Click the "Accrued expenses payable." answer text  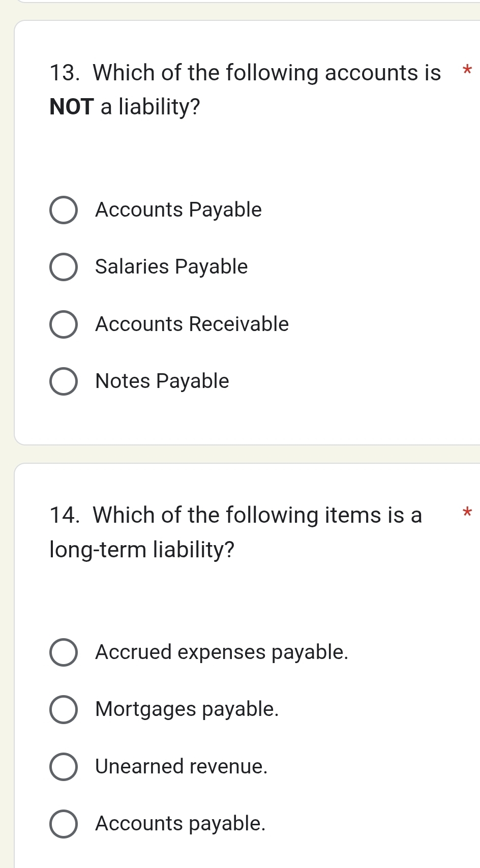(222, 652)
